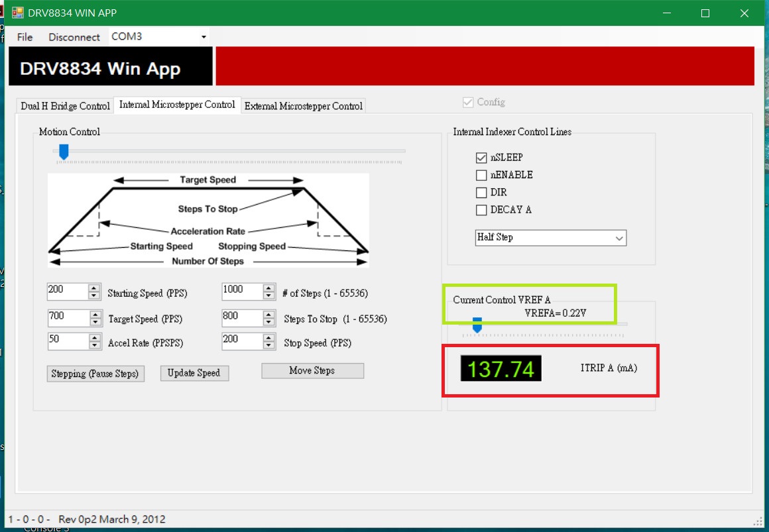Click the VREF A current control slider
The width and height of the screenshot is (769, 532).
pyautogui.click(x=477, y=325)
